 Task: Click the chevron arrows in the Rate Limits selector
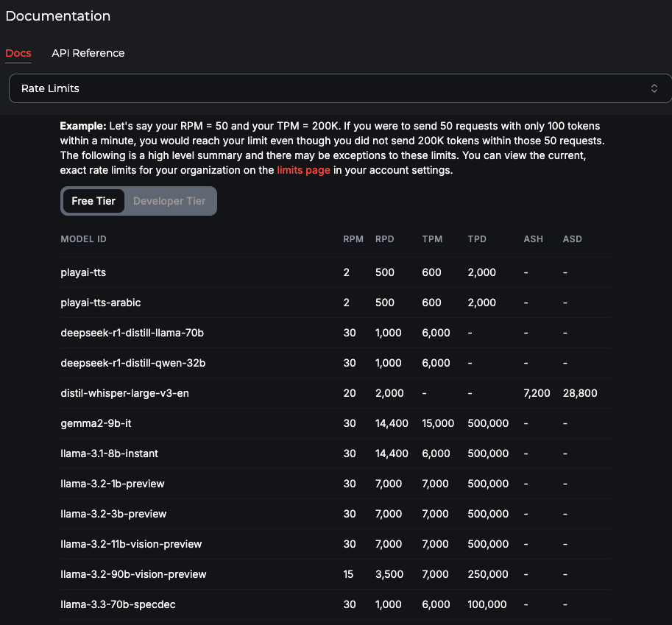pyautogui.click(x=654, y=88)
